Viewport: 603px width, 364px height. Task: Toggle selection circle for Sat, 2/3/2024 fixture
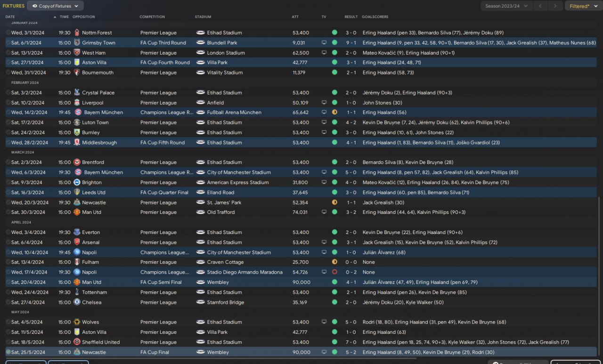pos(8,162)
